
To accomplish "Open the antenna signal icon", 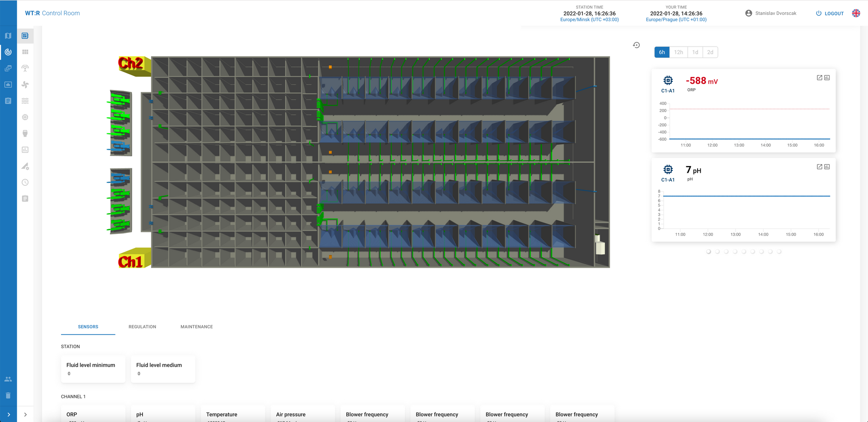I will (25, 68).
